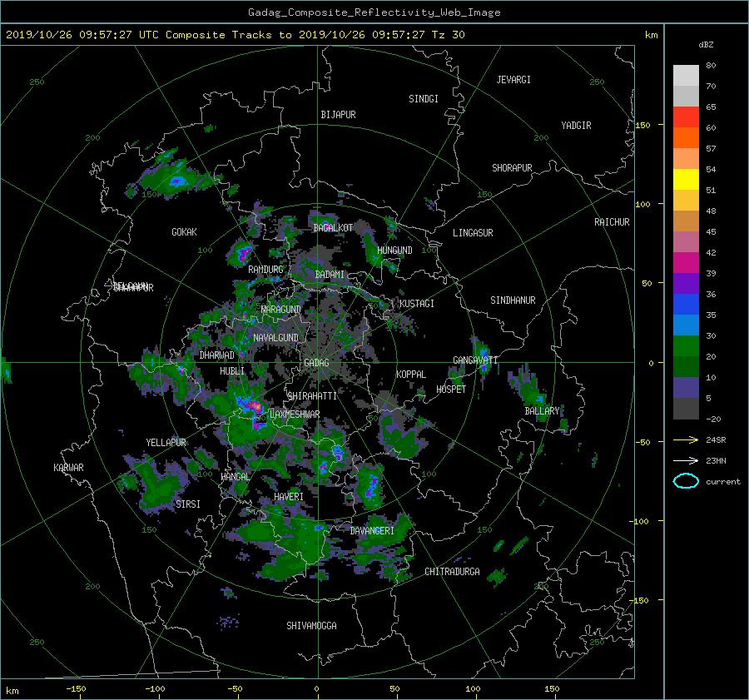This screenshot has width=749, height=700.
Task: Click the KOPPAL city label
Action: click(x=411, y=375)
